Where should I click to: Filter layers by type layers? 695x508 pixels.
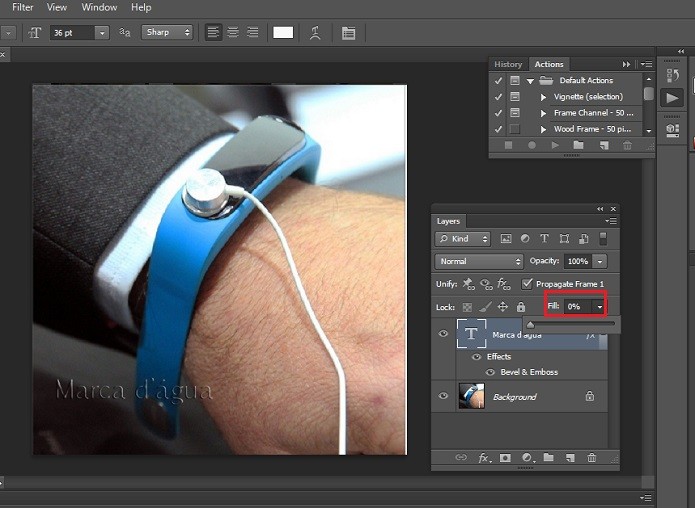(544, 239)
